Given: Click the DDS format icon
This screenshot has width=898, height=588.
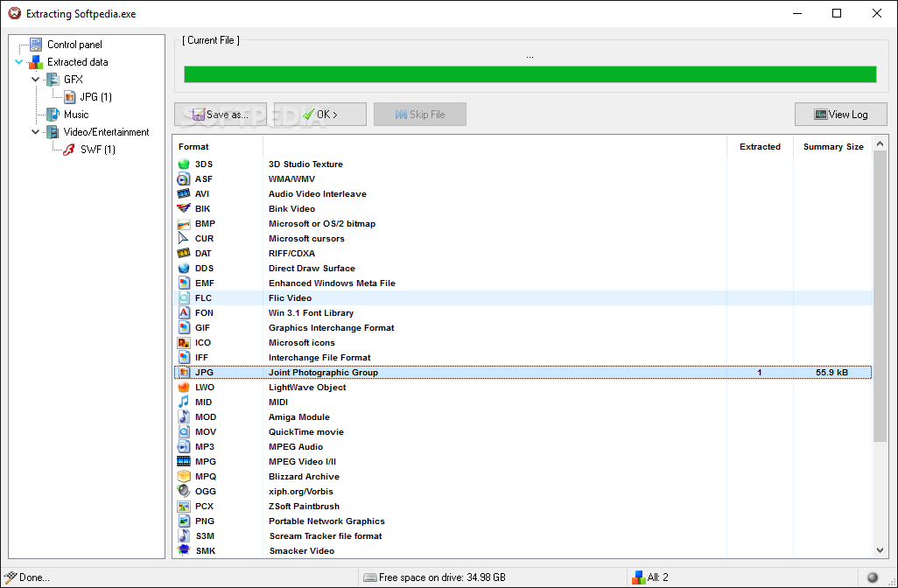Looking at the screenshot, I should click(x=183, y=268).
